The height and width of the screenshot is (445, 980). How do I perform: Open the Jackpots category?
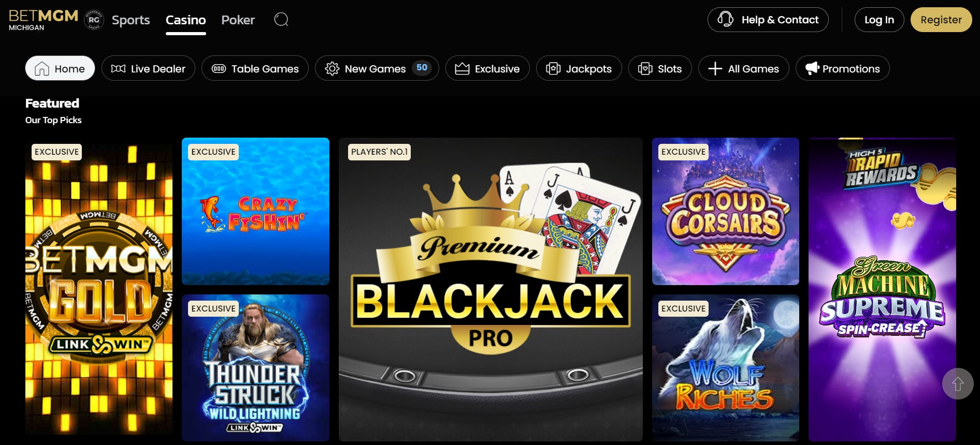click(579, 68)
